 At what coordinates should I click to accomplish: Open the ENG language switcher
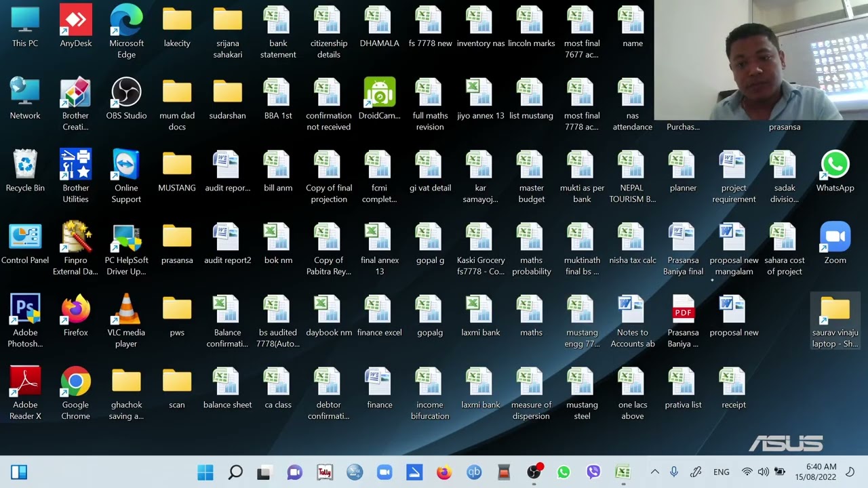[x=722, y=472]
